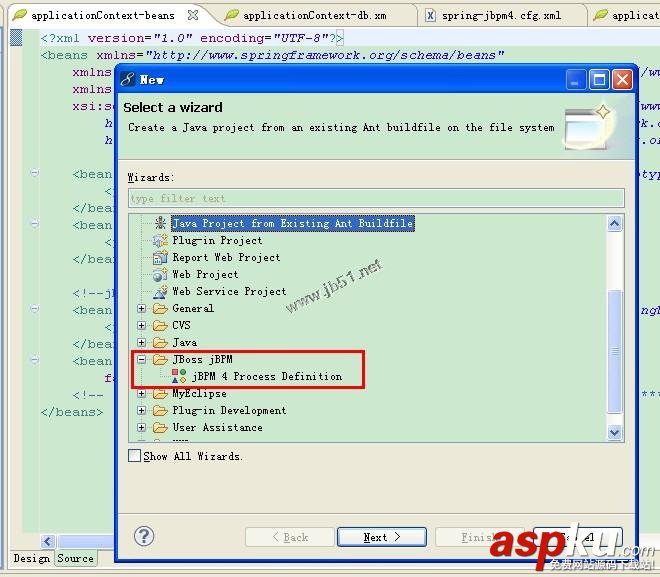Collapse first bean element in editor gutter
Image resolution: width=660 pixels, height=577 pixels.
pos(35,173)
